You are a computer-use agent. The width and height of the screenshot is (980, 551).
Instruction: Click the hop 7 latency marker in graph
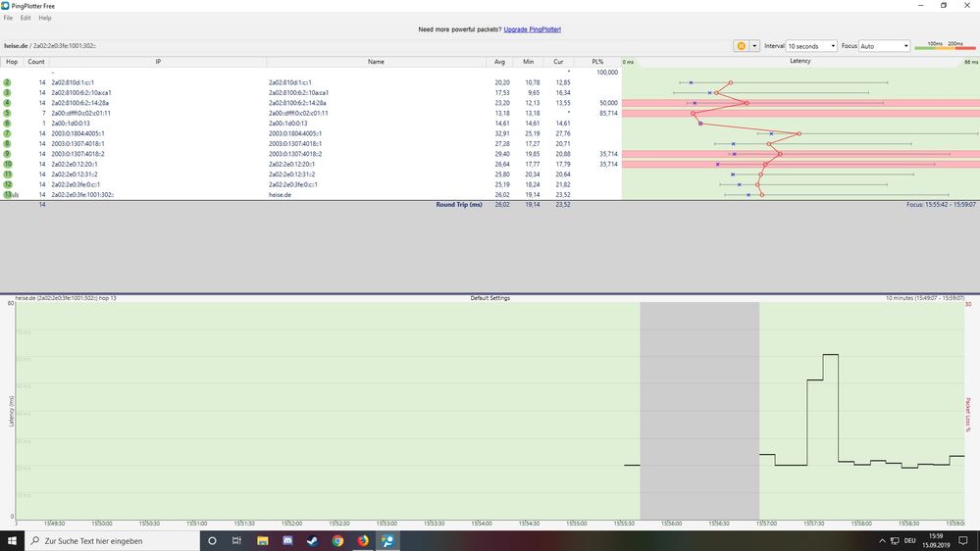799,133
